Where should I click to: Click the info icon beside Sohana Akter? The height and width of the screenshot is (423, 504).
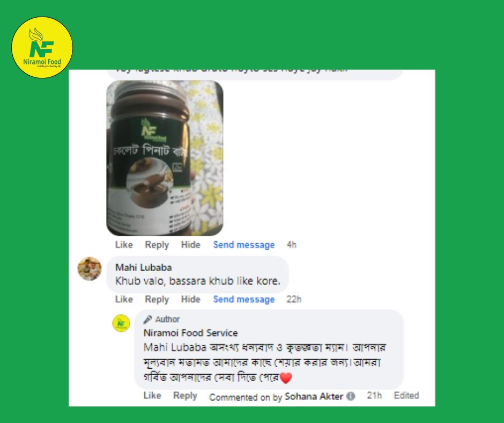pyautogui.click(x=351, y=396)
